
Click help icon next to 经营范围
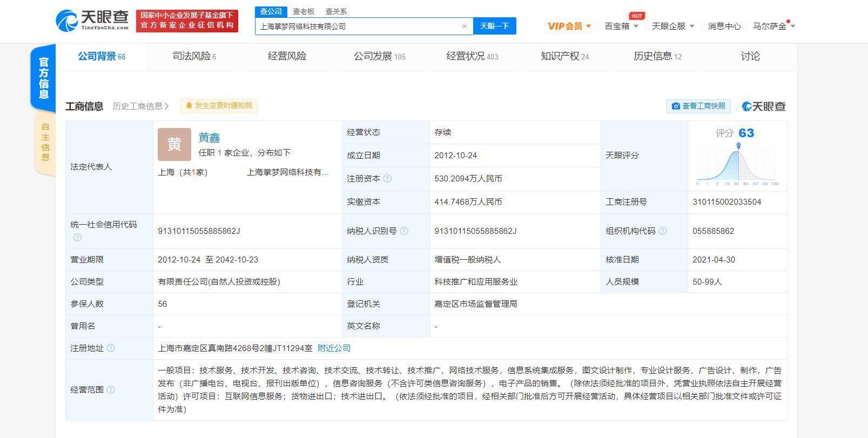click(x=111, y=390)
